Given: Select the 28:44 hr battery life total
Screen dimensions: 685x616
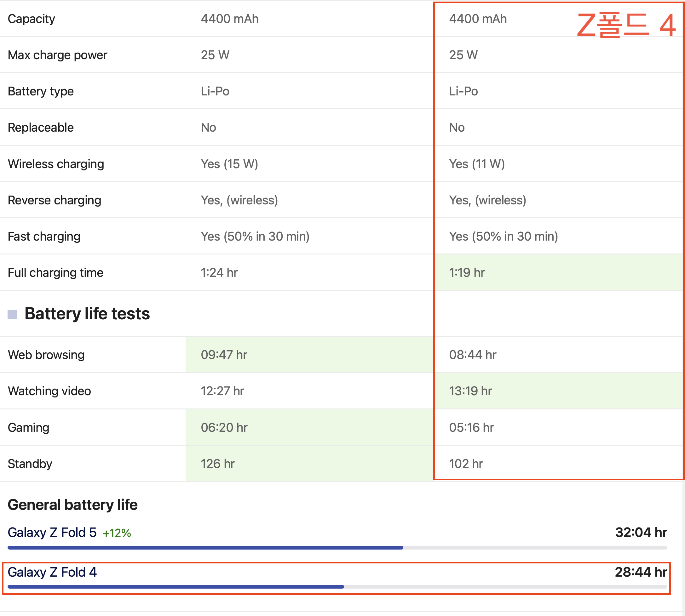Looking at the screenshot, I should [641, 572].
